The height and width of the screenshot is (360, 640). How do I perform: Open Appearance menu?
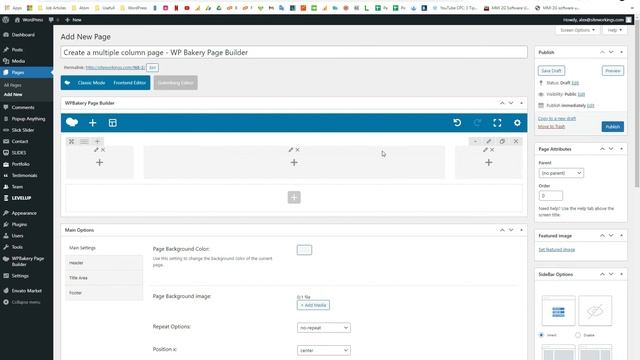pyautogui.click(x=24, y=213)
